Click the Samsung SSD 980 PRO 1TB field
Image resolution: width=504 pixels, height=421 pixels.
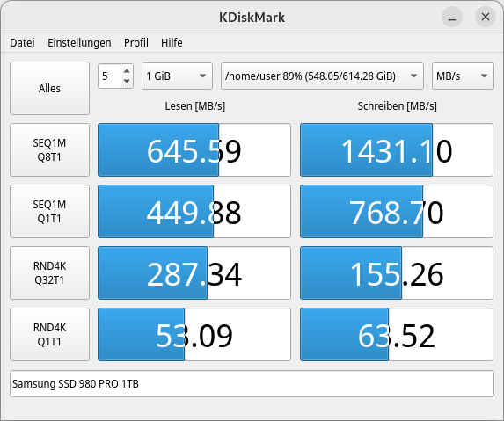click(x=252, y=384)
